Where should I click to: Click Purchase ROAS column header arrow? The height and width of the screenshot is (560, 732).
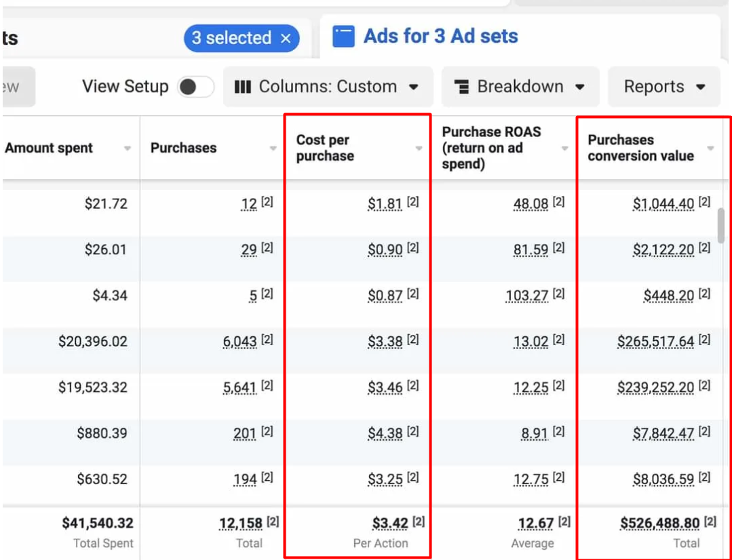click(564, 148)
